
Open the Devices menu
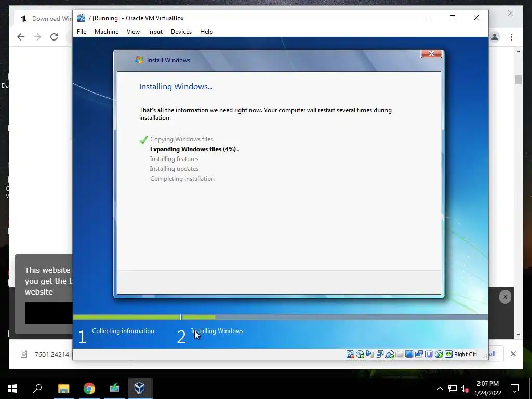coord(181,32)
